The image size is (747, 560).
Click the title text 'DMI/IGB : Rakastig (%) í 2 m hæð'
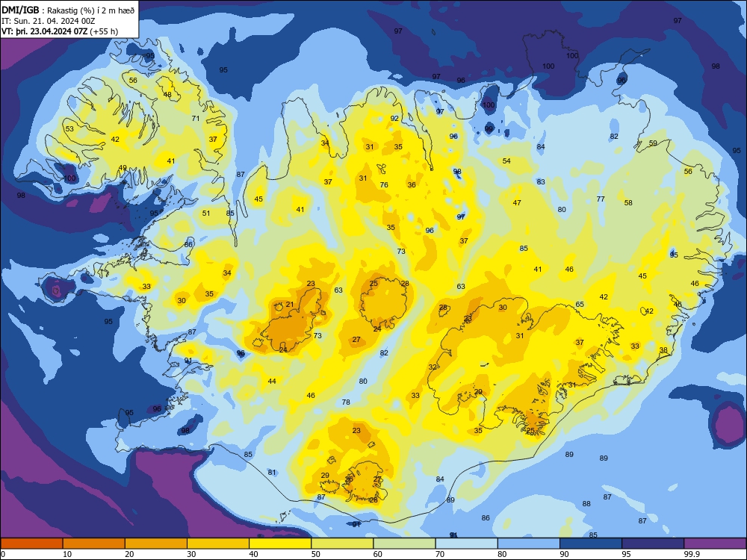pos(68,10)
